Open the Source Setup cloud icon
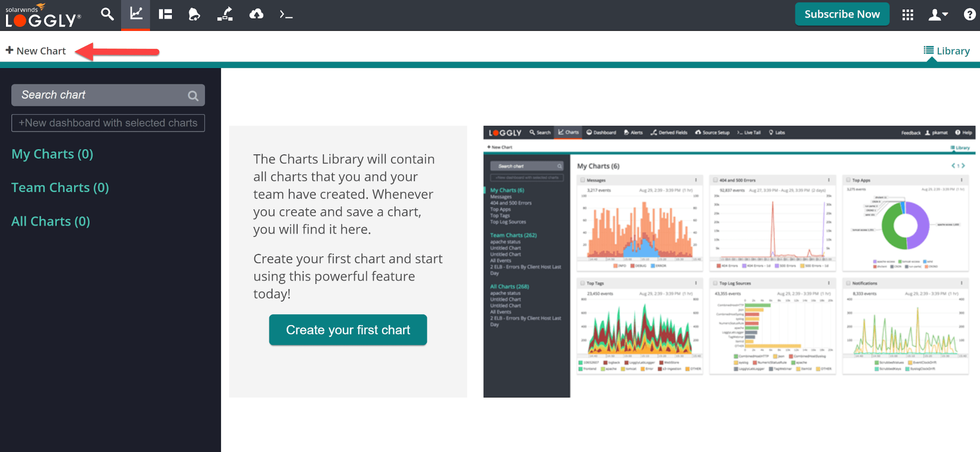This screenshot has height=452, width=980. tap(256, 14)
